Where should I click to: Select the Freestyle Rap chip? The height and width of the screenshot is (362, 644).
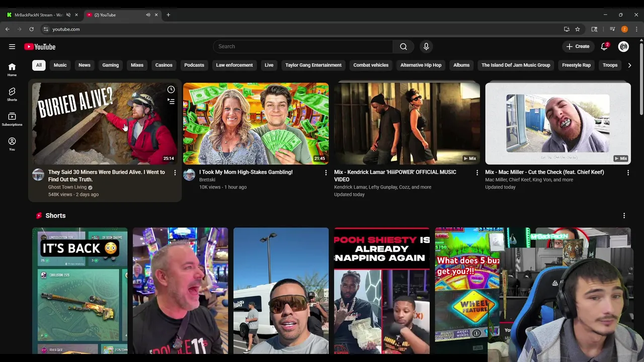[577, 65]
